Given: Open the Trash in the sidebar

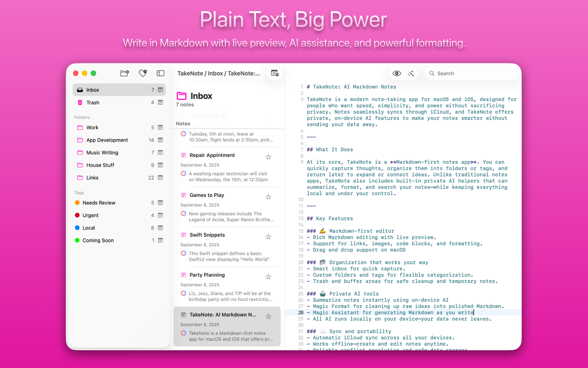Looking at the screenshot, I should (x=119, y=103).
